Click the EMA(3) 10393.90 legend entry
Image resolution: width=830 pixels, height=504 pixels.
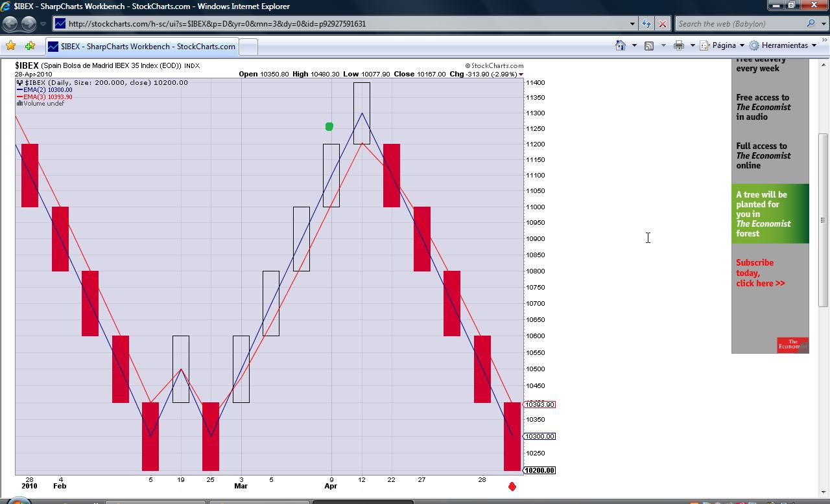coord(45,97)
